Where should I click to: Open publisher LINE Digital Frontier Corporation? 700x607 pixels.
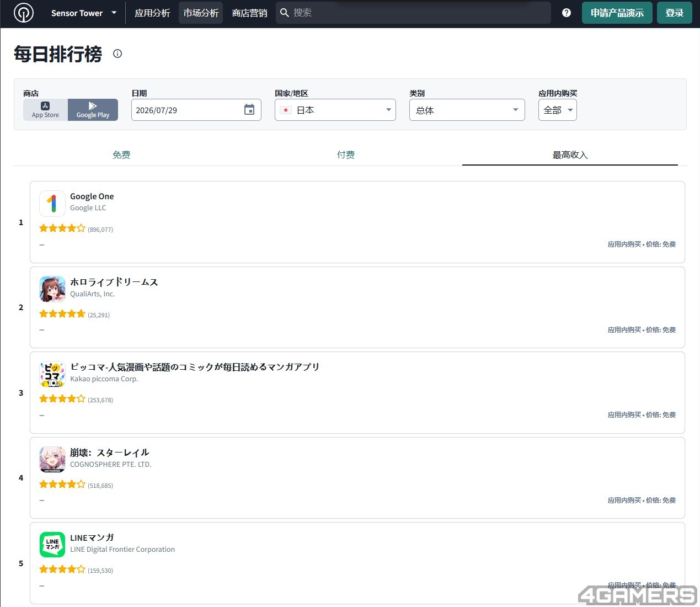point(122,550)
